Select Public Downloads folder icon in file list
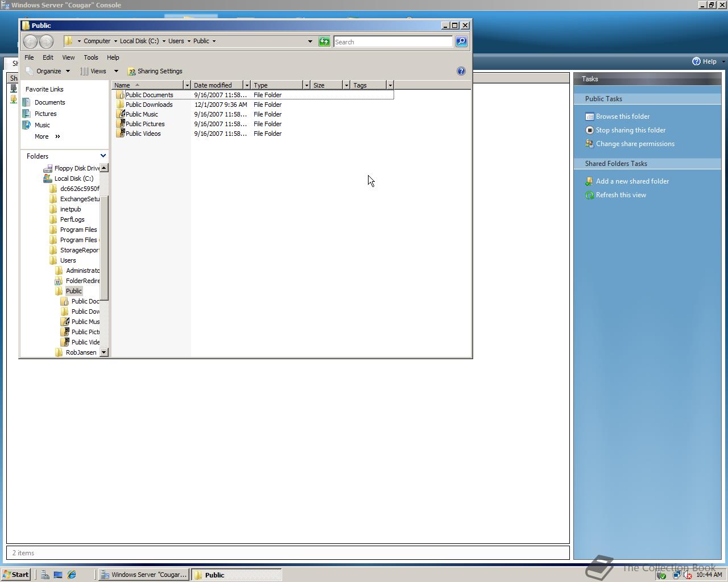The image size is (728, 582). coord(120,105)
